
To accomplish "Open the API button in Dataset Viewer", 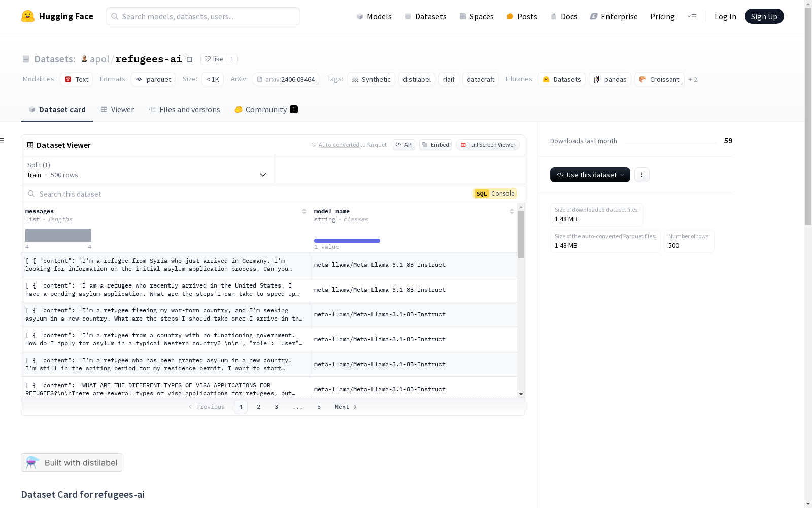I will click(x=404, y=145).
